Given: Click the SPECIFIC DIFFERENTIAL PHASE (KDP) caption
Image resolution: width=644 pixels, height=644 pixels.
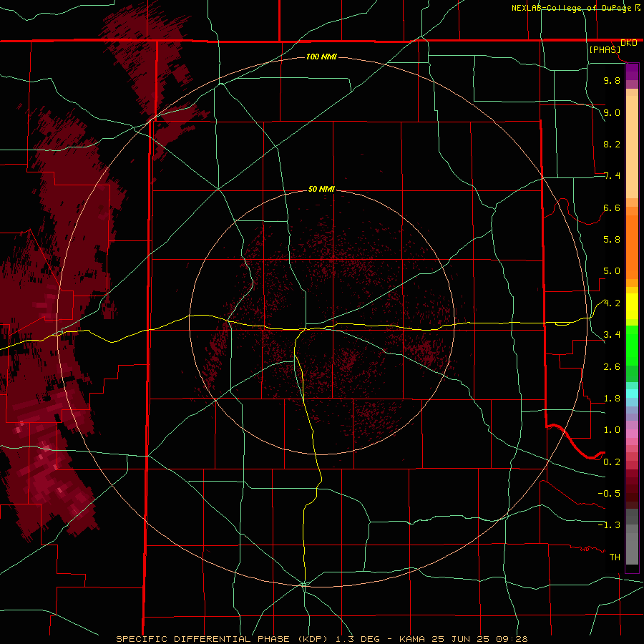Looking at the screenshot, I should coord(222,639).
